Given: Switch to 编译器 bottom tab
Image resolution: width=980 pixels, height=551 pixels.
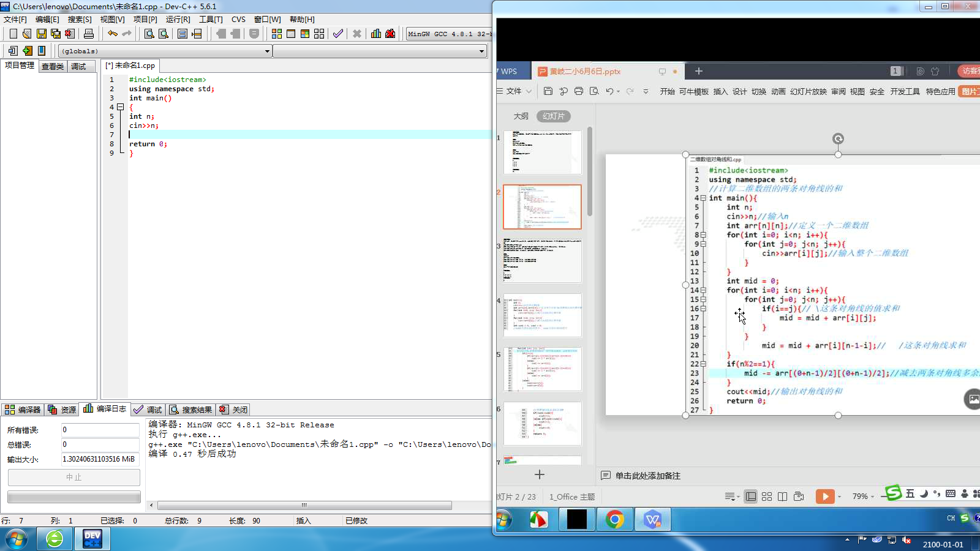Looking at the screenshot, I should (x=23, y=410).
